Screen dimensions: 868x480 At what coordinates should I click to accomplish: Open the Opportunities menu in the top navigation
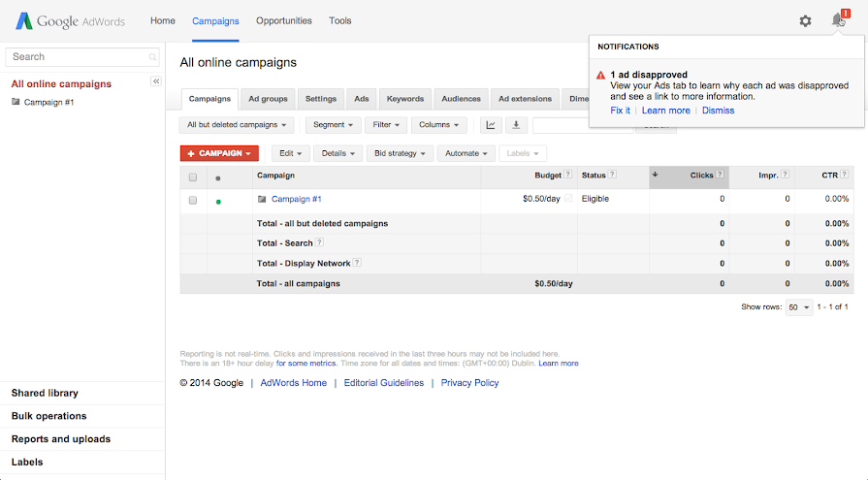click(284, 20)
